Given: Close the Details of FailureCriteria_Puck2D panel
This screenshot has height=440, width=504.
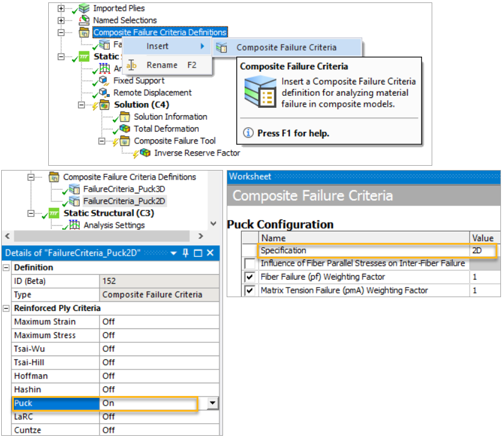Looking at the screenshot, I should pyautogui.click(x=210, y=253).
